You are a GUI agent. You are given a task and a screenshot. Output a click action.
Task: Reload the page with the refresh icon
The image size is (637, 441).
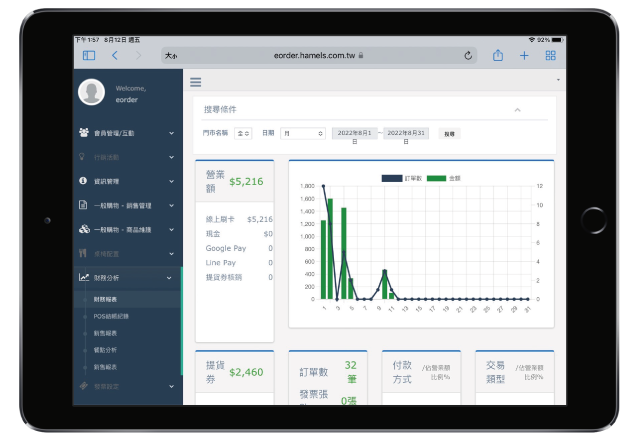click(468, 56)
